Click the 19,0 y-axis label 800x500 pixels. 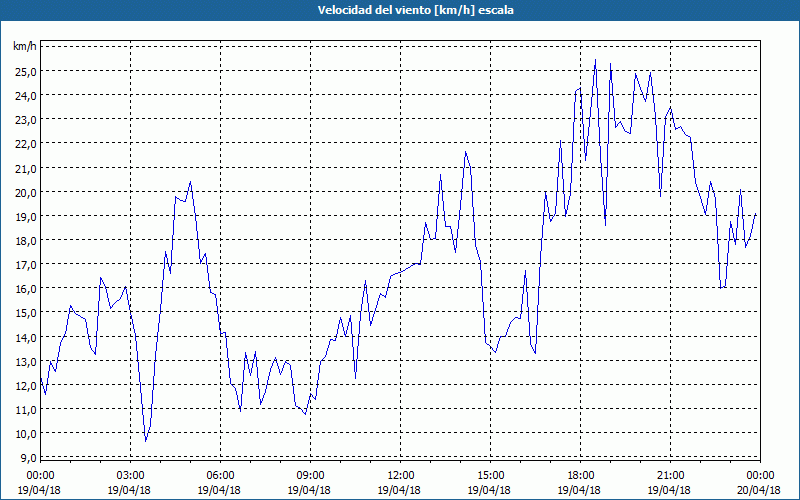tap(26, 216)
